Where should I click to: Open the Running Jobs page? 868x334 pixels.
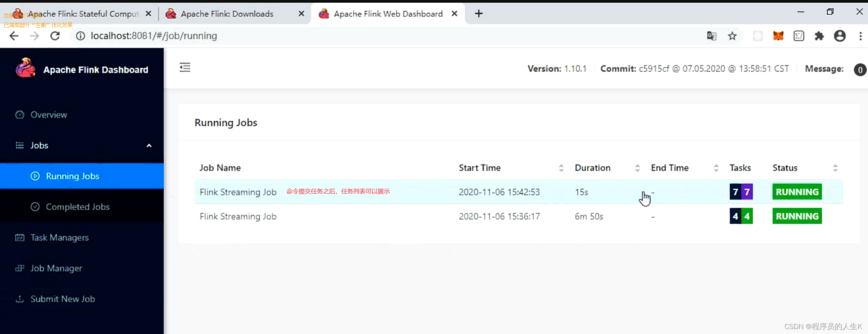(82, 176)
